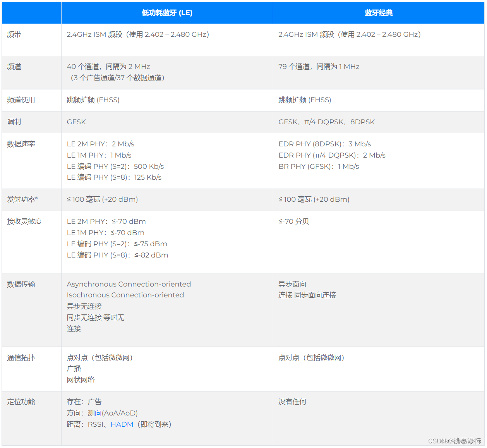Viewport: 487px width, 448px height.
Task: Click the 调制 row label
Action: point(14,122)
